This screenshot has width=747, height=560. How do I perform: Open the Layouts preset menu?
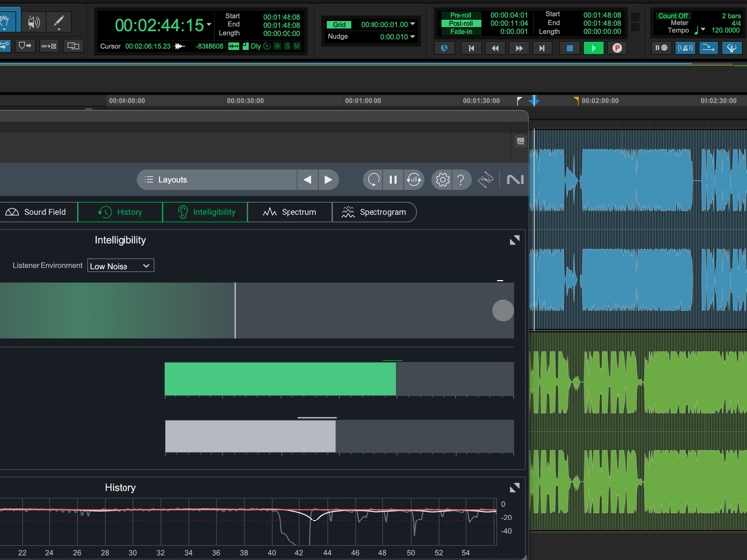point(217,180)
